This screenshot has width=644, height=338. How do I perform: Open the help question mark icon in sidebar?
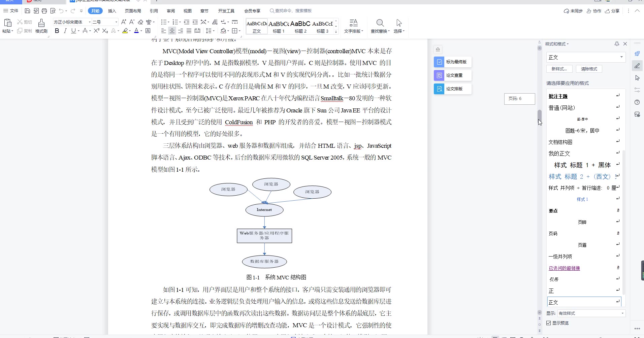637,102
